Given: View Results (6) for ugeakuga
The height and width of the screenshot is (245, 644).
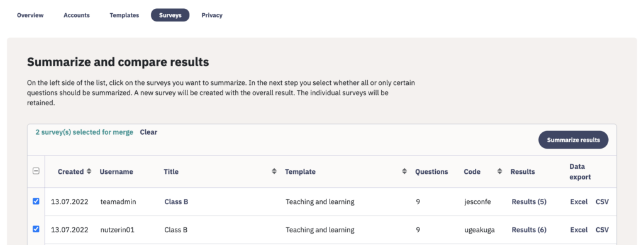Looking at the screenshot, I should click(529, 230).
